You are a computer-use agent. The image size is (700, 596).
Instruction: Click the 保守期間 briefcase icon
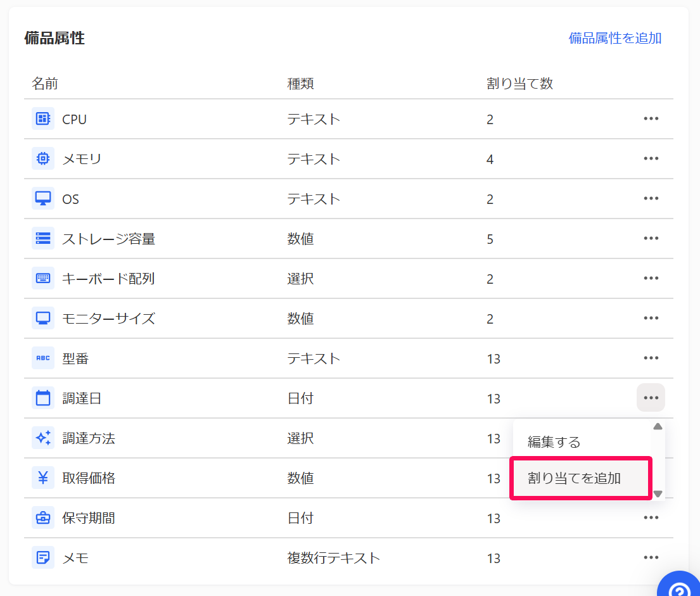[x=43, y=518]
